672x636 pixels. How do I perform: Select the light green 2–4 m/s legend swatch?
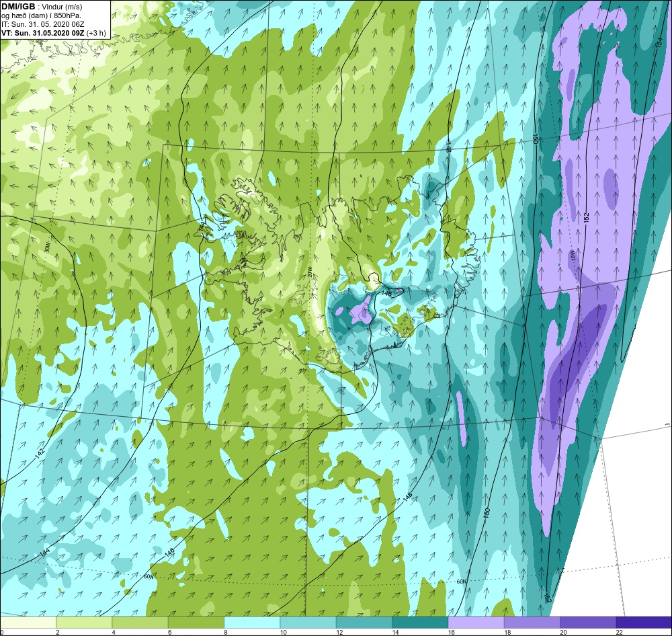(84, 622)
